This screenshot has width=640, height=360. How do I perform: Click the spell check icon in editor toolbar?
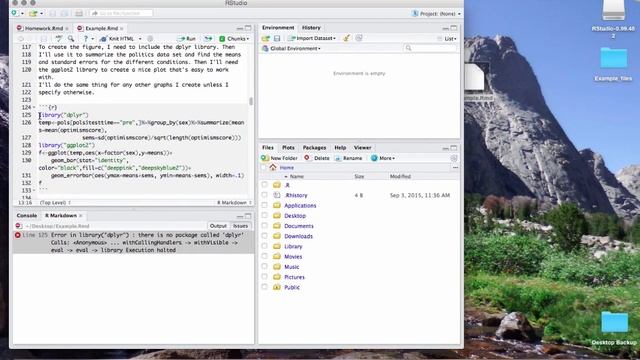(x=59, y=38)
